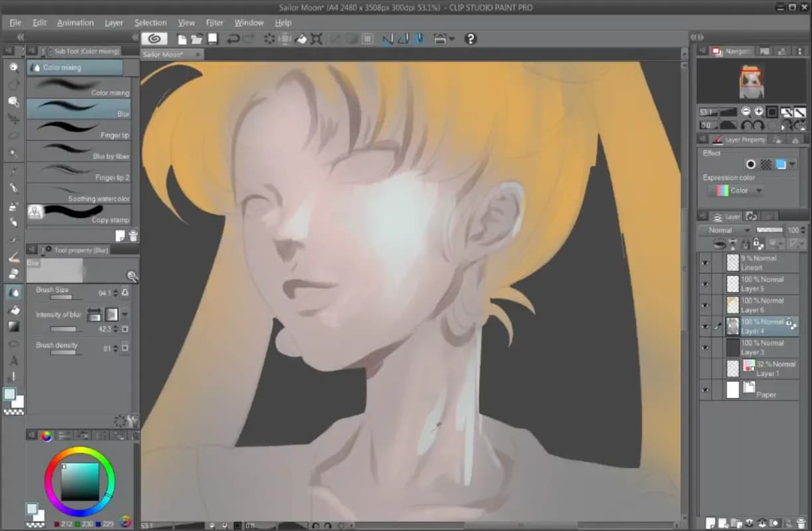
Task: Toggle visibility of the Lineart layer
Action: pyautogui.click(x=705, y=263)
